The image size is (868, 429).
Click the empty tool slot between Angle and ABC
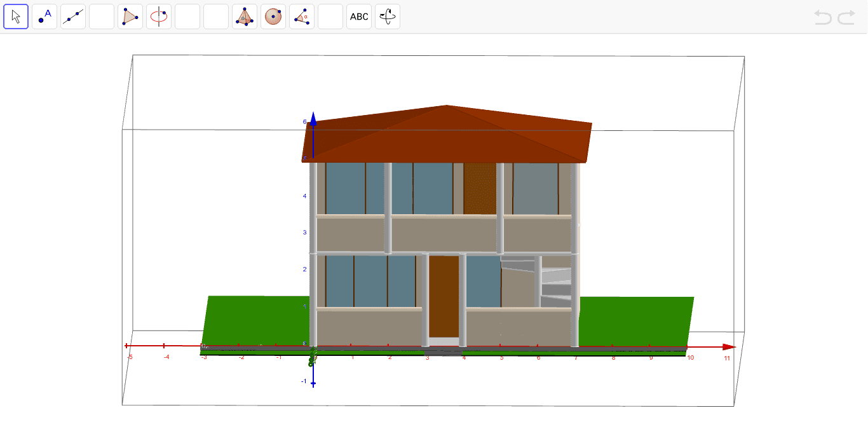coord(330,17)
